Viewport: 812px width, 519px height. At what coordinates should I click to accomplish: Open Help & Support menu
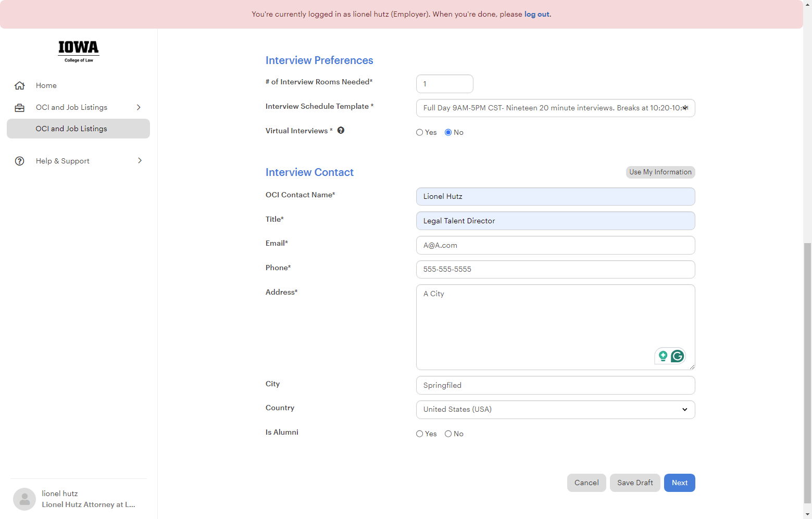63,161
